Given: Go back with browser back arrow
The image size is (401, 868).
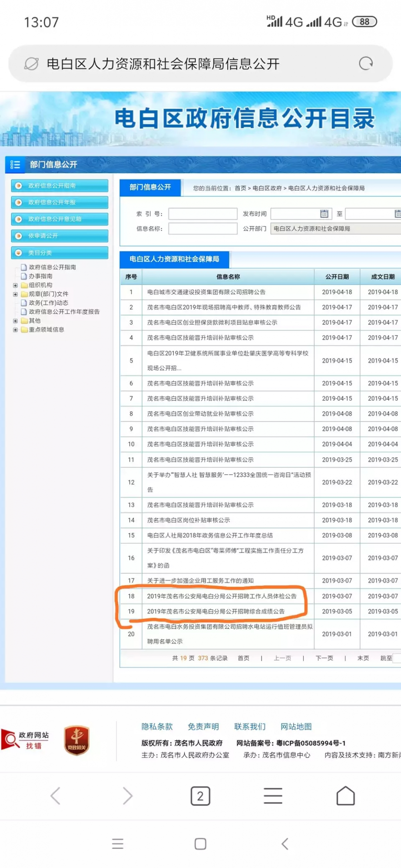Looking at the screenshot, I should [55, 796].
